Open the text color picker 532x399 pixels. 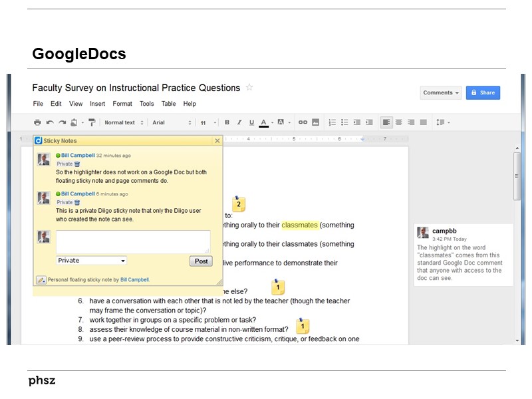pos(264,122)
